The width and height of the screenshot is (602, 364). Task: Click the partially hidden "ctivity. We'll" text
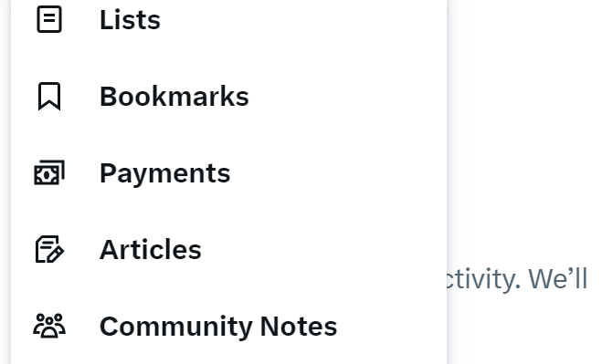click(x=518, y=279)
